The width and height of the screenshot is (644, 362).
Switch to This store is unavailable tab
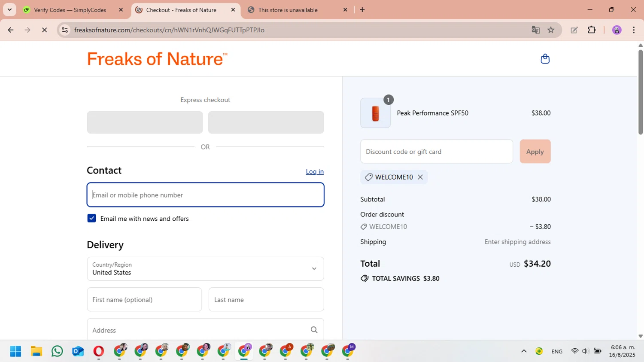288,10
